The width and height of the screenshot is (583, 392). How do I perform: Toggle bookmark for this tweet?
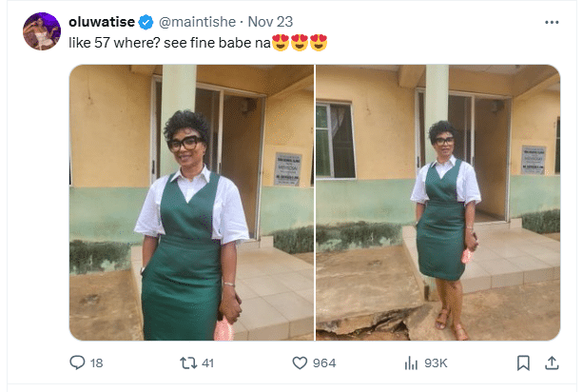coord(522,363)
